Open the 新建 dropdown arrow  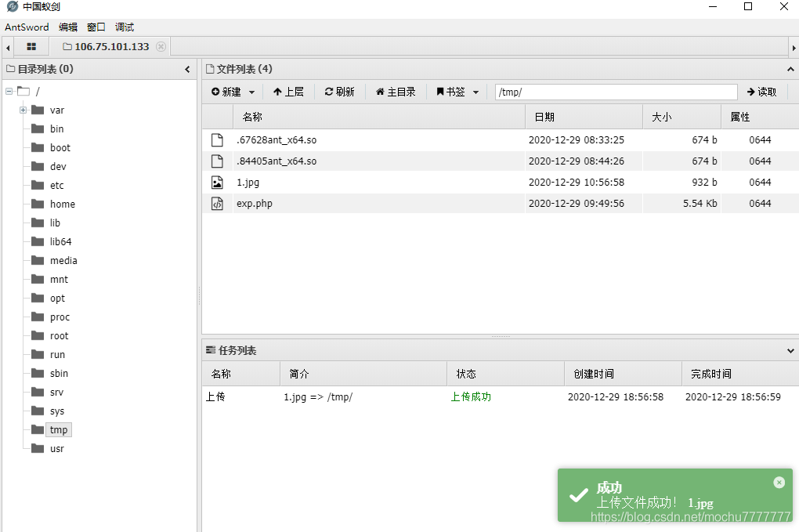[x=251, y=92]
